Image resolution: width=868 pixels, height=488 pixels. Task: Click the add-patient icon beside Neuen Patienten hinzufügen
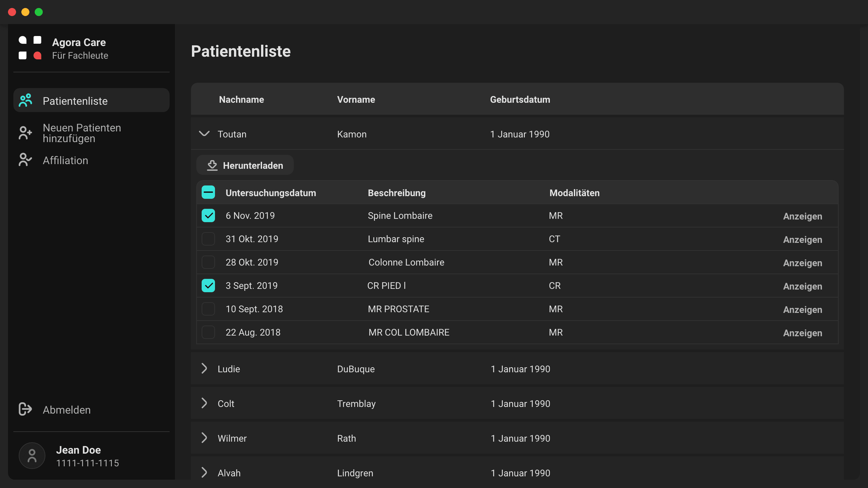coord(25,133)
